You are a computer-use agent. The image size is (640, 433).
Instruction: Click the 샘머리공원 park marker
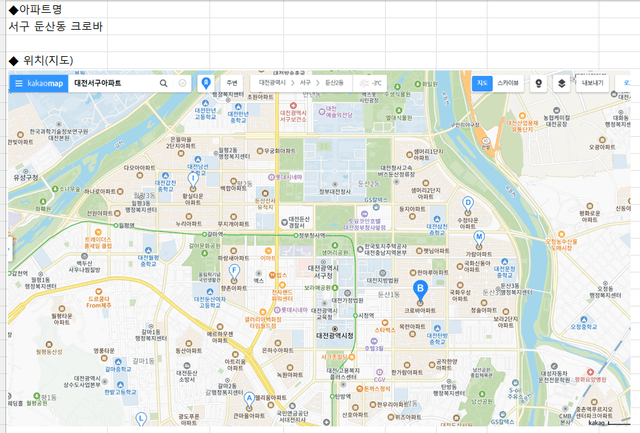335,245
